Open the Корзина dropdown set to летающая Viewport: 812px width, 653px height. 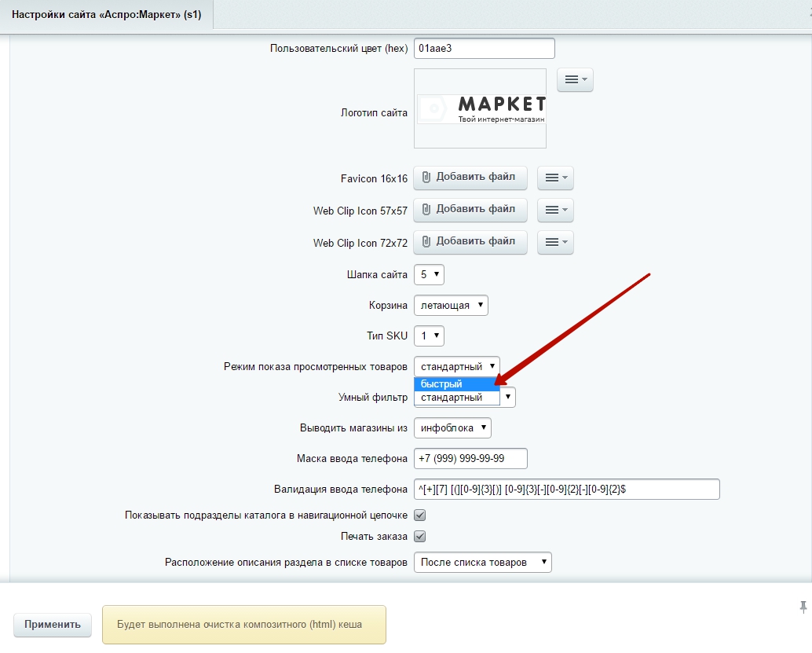[x=451, y=305]
